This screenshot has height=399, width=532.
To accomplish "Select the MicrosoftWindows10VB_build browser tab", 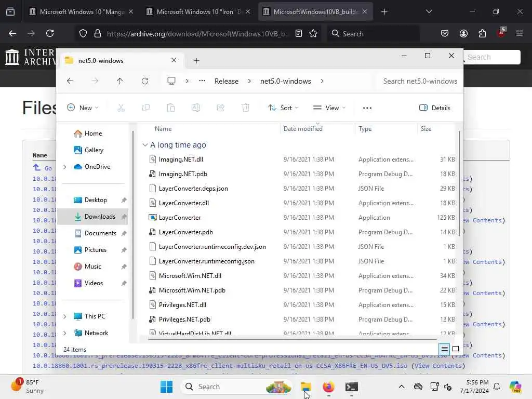I will pyautogui.click(x=315, y=11).
